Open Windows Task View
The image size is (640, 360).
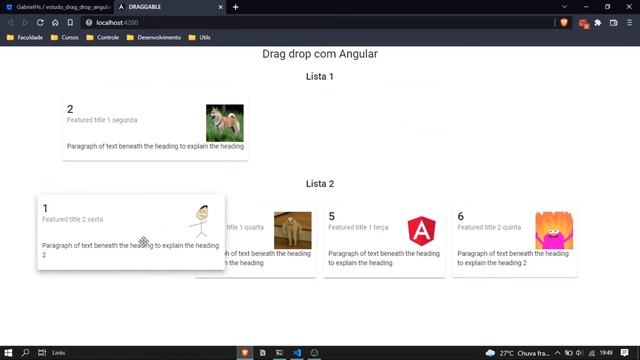point(42,353)
